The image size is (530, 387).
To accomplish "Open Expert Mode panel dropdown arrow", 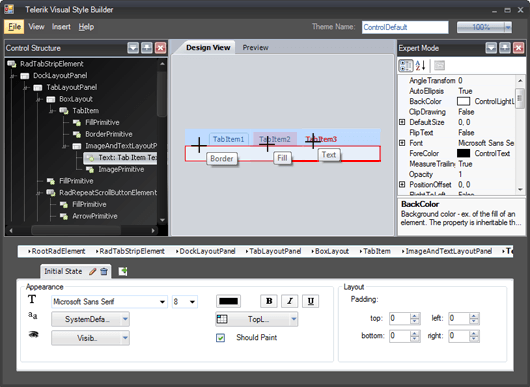I will point(491,48).
